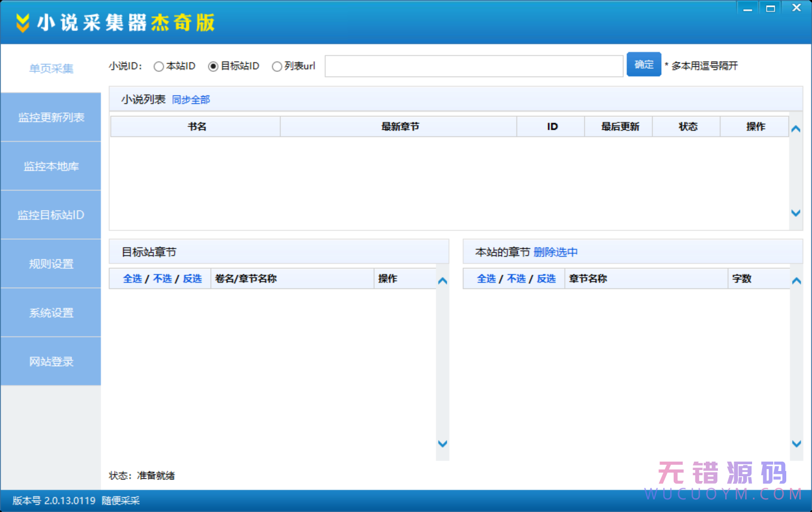Open the 单页采集 sidebar tab

pyautogui.click(x=51, y=69)
